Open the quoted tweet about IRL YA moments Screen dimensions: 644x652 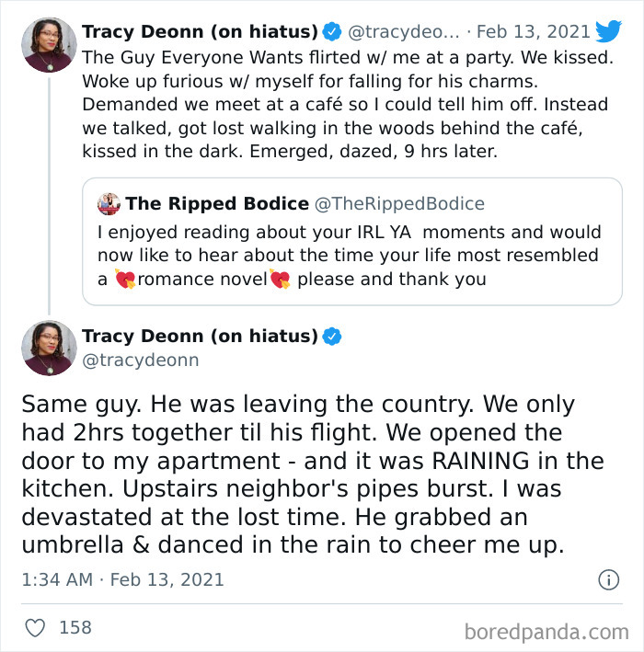[359, 256]
